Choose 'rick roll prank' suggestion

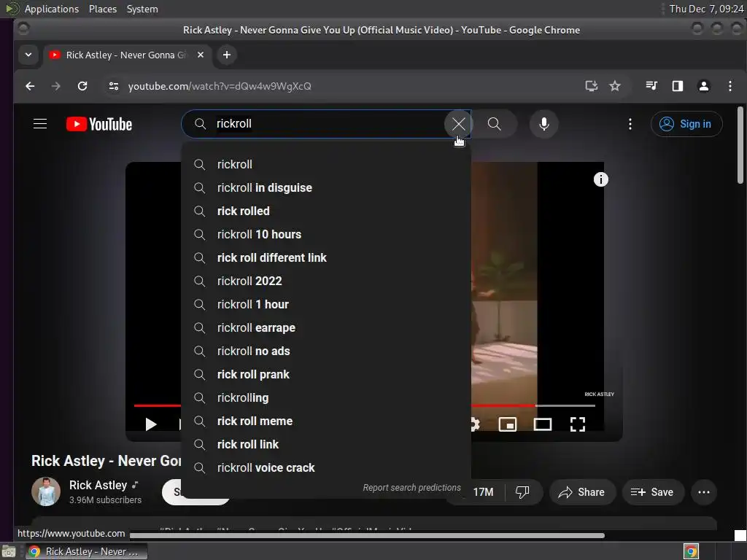pos(326,374)
